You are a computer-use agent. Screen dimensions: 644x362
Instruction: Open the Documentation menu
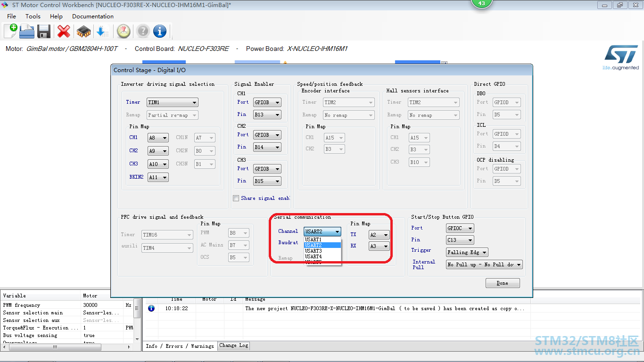[x=93, y=16]
